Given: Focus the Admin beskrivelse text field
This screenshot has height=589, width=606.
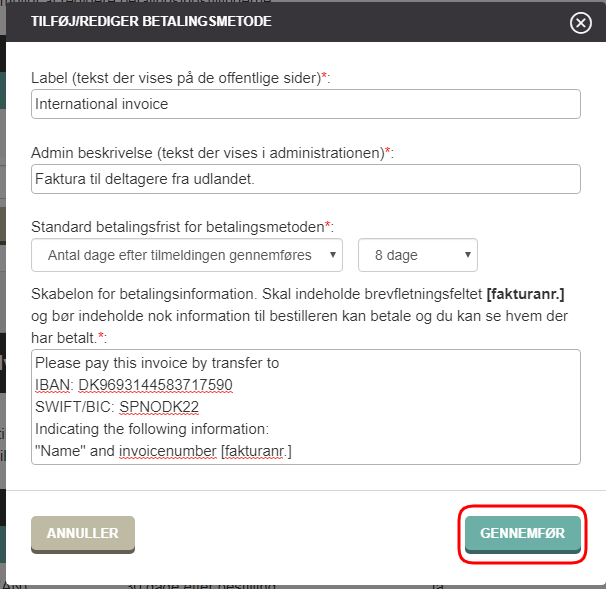Looking at the screenshot, I should pos(306,179).
